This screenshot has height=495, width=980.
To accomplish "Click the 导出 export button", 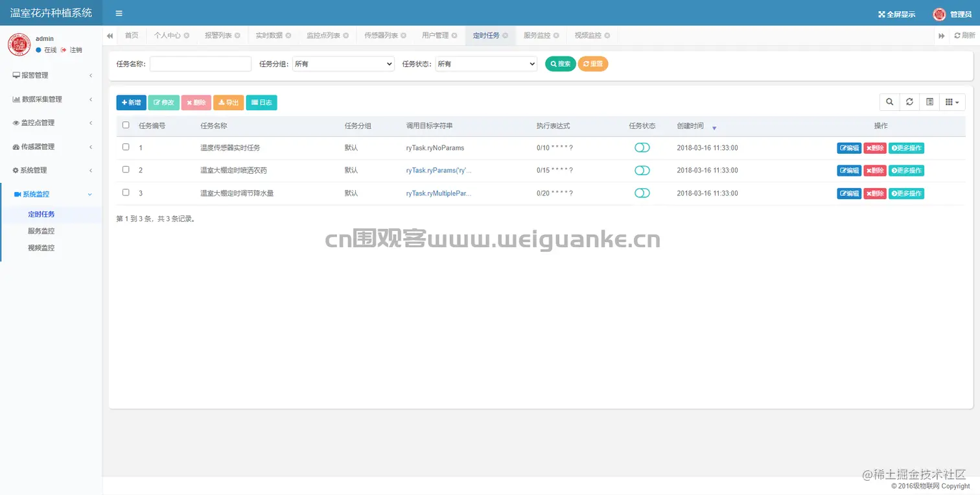I will 229,103.
